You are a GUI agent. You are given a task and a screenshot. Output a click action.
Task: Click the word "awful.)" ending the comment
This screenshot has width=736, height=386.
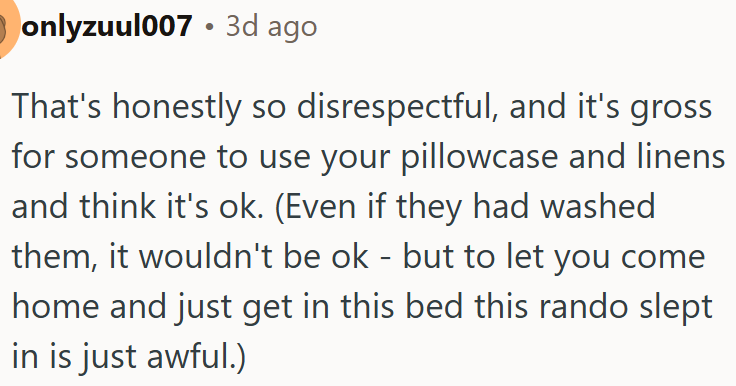point(196,356)
